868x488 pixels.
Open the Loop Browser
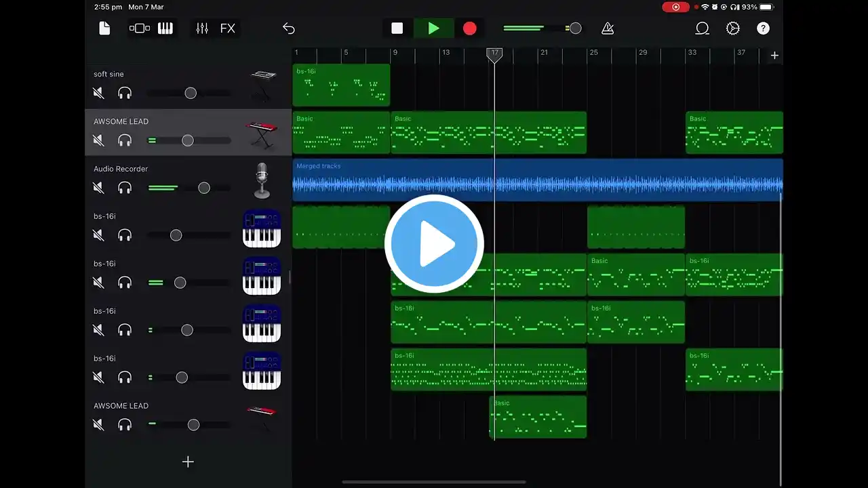(703, 28)
